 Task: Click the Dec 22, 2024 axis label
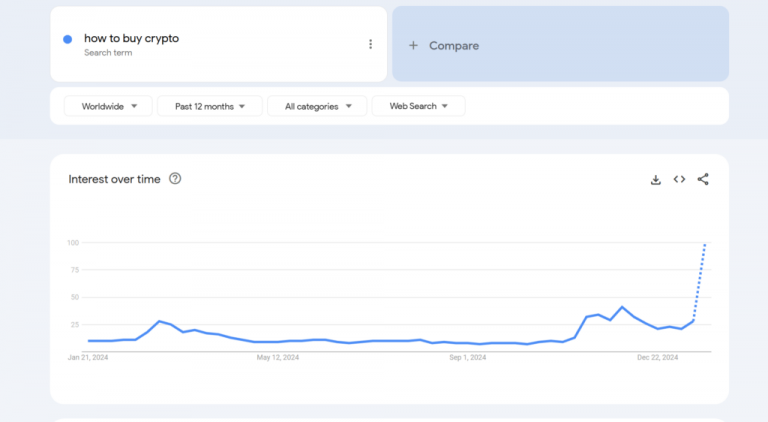coord(657,357)
